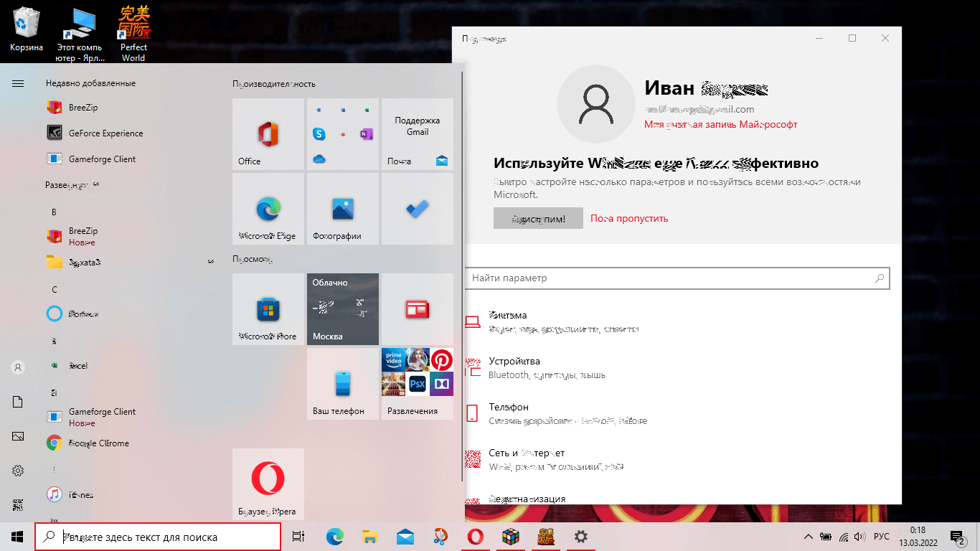Image resolution: width=980 pixels, height=551 pixels.
Task: Click the Settings gear on the taskbar
Action: pyautogui.click(x=580, y=537)
